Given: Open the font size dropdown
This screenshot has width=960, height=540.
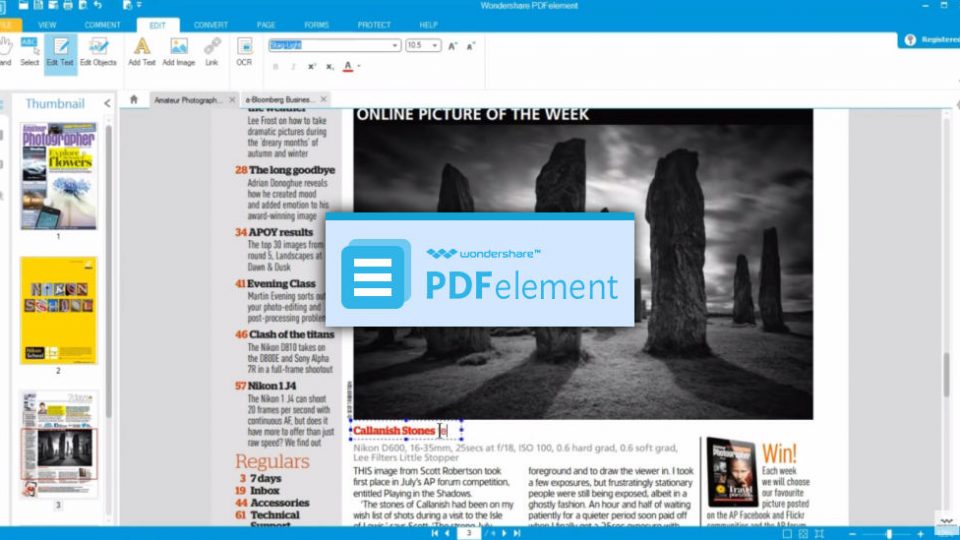Looking at the screenshot, I should click(x=437, y=46).
